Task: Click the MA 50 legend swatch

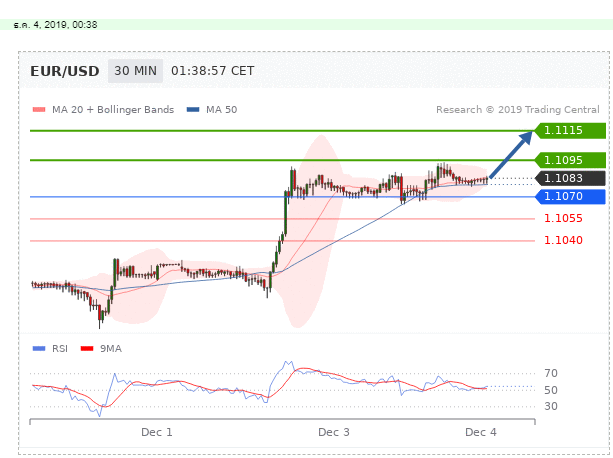Action: click(193, 110)
